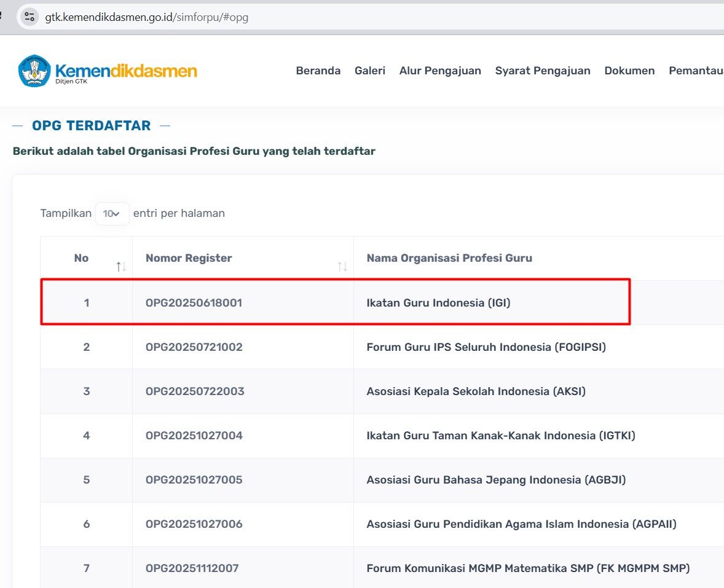Sort table by No column arrows
Screen dimensions: 724x588
[121, 266]
